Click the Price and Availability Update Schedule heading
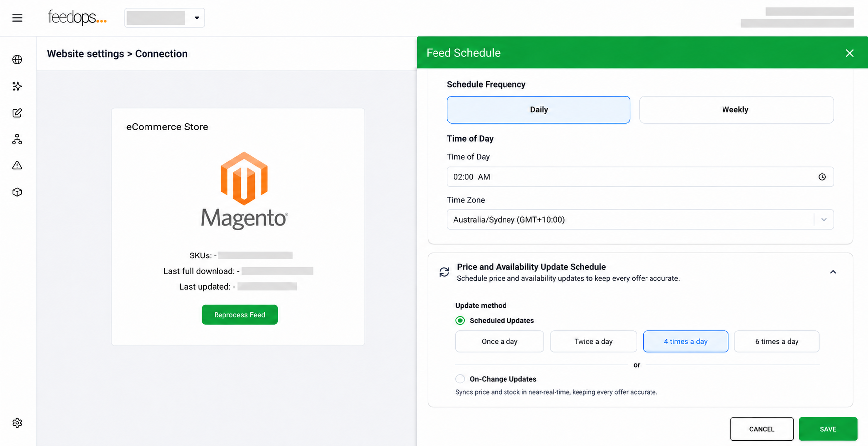868x446 pixels. (x=531, y=267)
